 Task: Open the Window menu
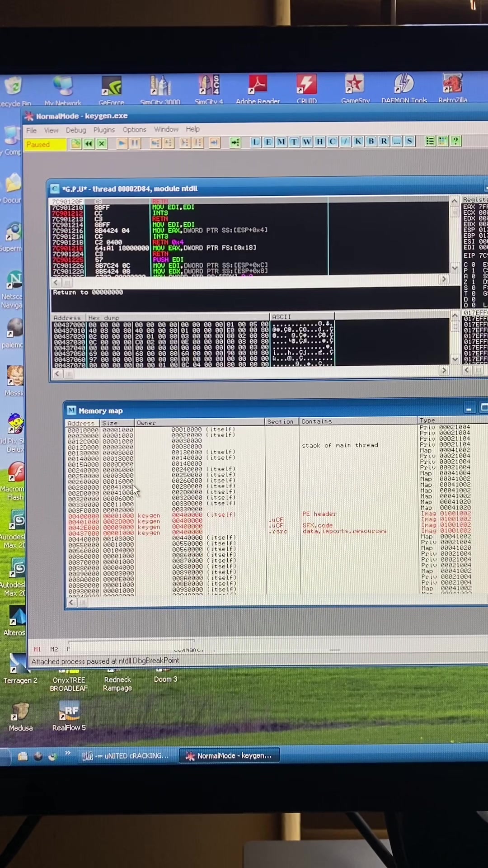pos(166,129)
